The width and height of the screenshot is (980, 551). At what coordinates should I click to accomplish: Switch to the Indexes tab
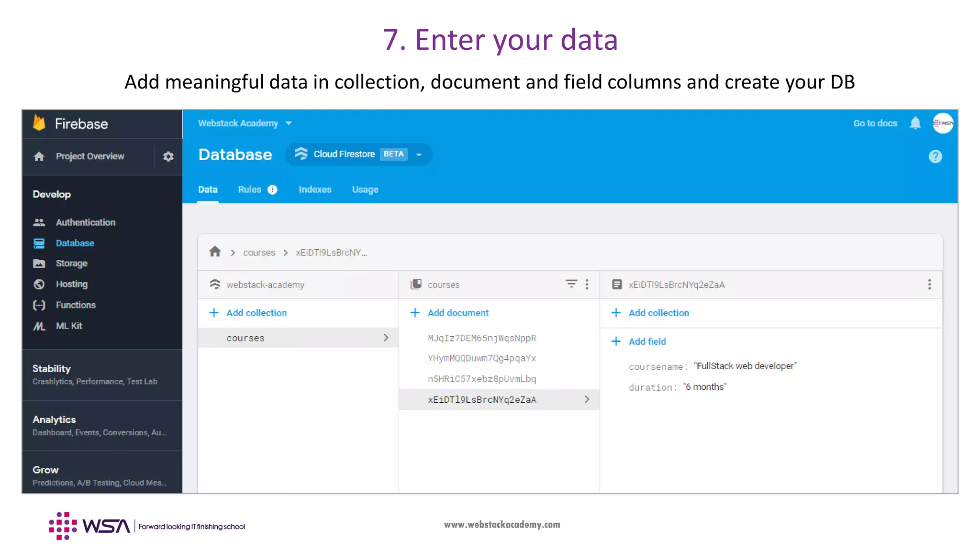pyautogui.click(x=315, y=189)
